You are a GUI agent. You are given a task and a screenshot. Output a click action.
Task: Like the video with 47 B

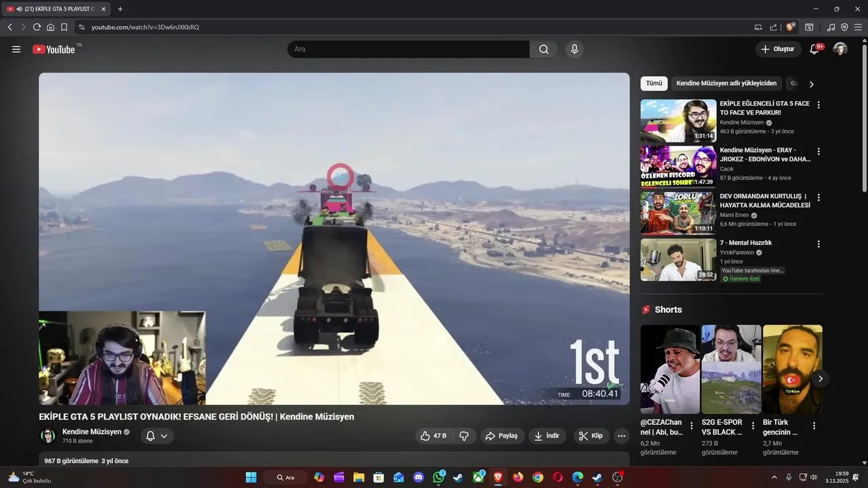click(433, 436)
